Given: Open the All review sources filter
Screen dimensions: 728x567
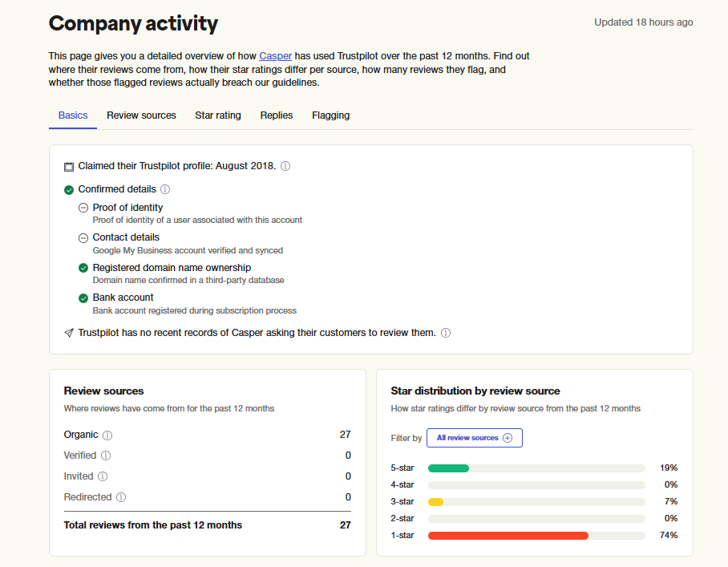Looking at the screenshot, I should (x=475, y=438).
